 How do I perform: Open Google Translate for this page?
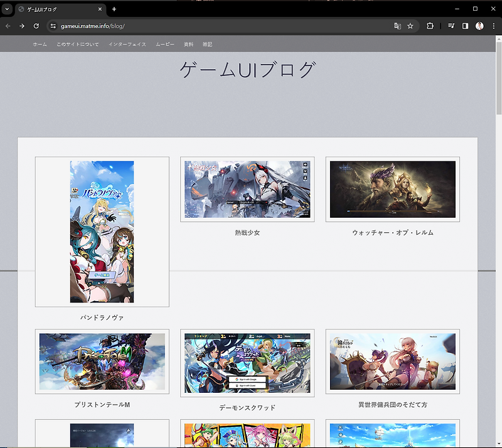click(x=397, y=26)
